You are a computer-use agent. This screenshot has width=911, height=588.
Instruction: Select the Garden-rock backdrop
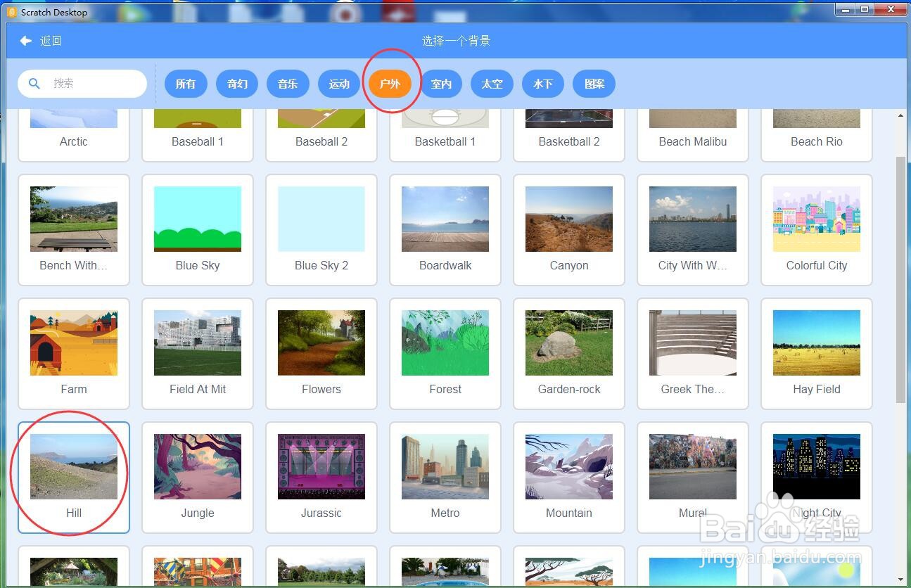point(569,354)
